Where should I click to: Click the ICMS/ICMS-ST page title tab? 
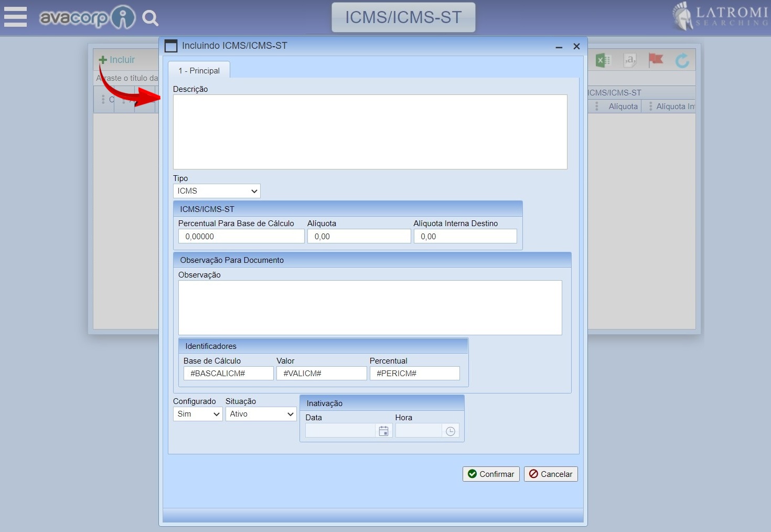pyautogui.click(x=403, y=17)
